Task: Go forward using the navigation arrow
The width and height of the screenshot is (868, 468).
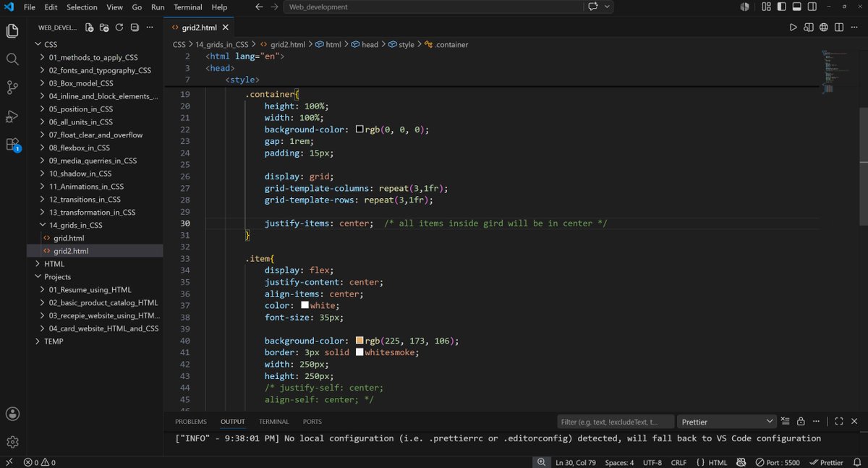Action: coord(274,7)
